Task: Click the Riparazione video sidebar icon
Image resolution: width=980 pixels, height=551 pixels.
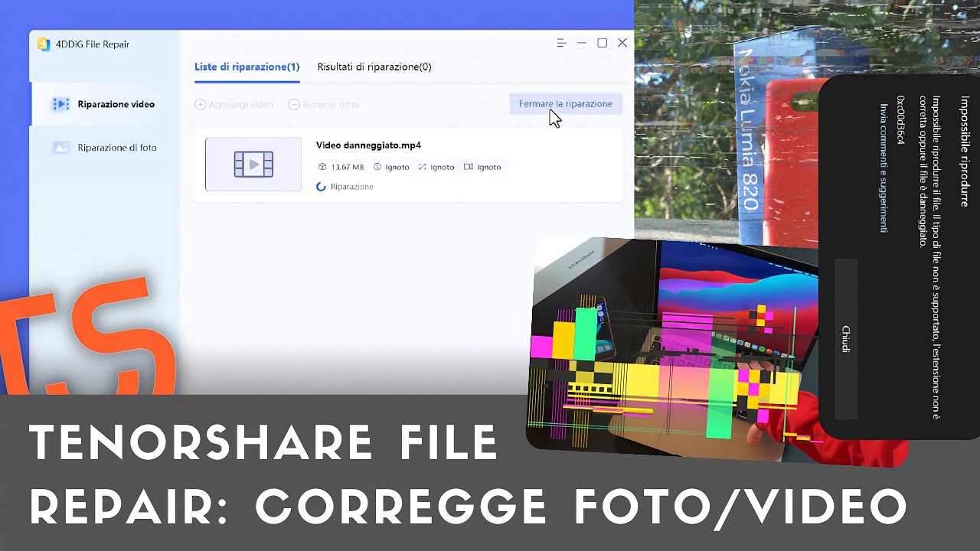Action: click(61, 104)
